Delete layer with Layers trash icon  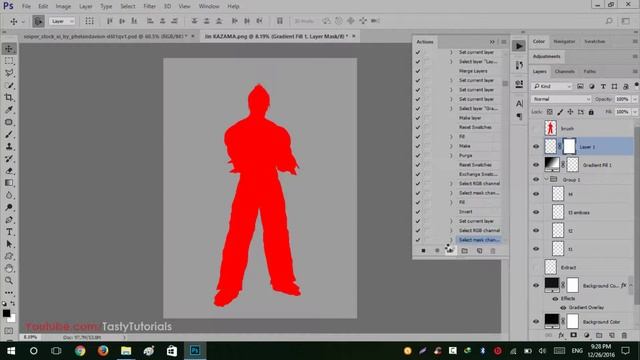coord(624,335)
